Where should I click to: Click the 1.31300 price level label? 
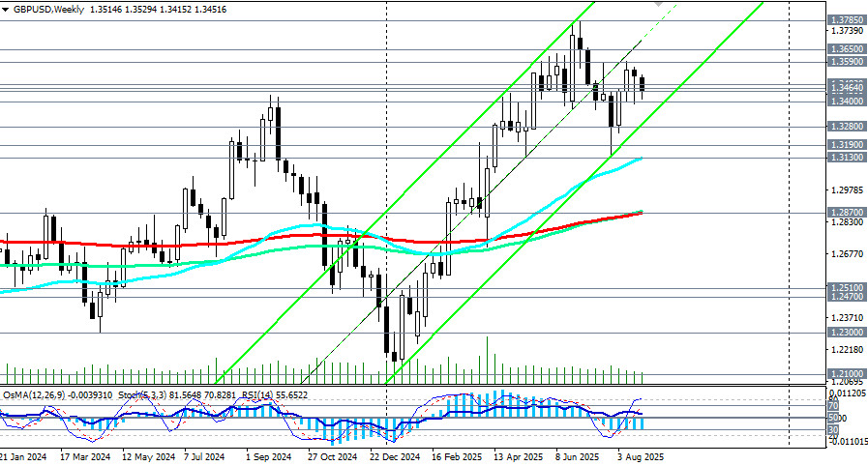847,158
